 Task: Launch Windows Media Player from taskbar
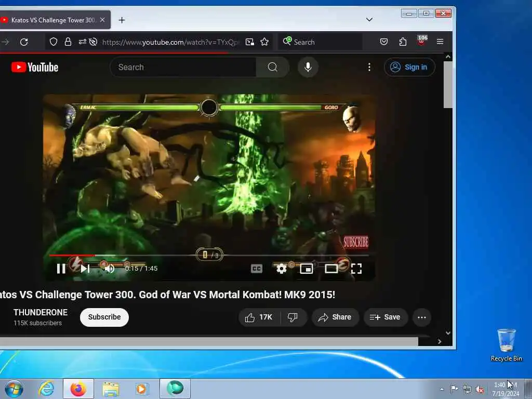[x=141, y=389]
